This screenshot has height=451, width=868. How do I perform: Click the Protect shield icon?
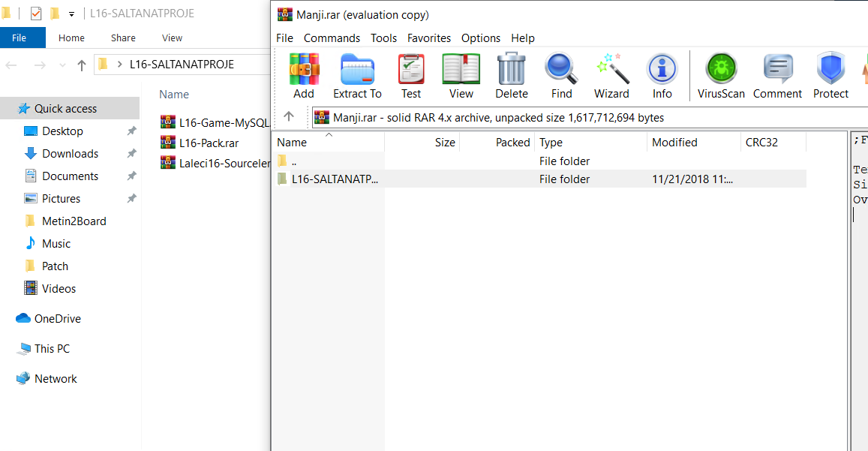coord(830,76)
